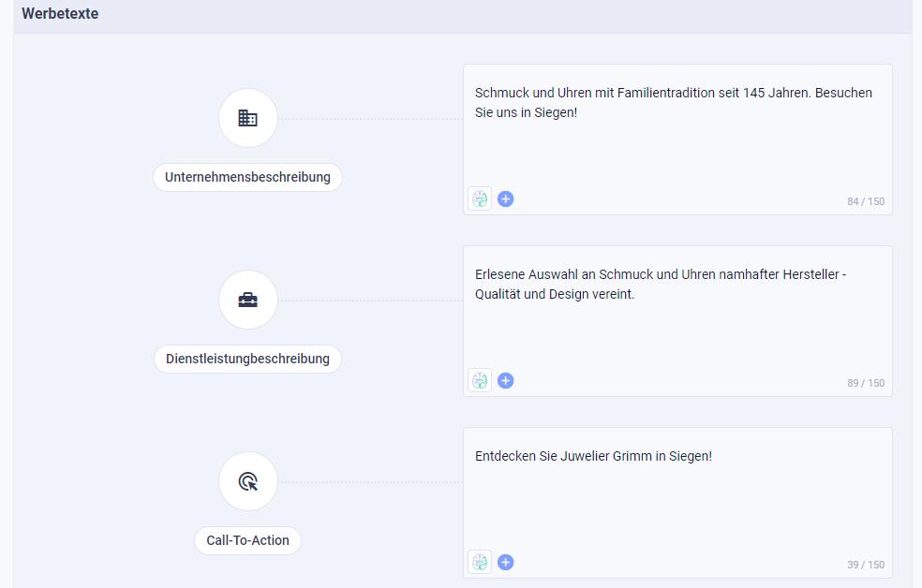Image resolution: width=922 pixels, height=588 pixels.
Task: Click the 89 / 150 character counter
Action: click(866, 383)
